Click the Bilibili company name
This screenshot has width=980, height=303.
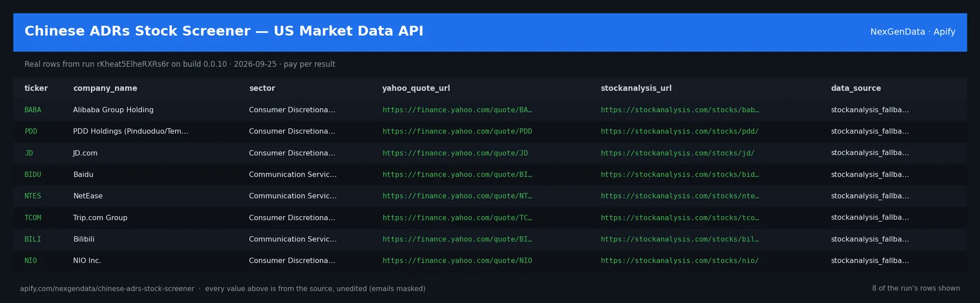pos(84,239)
